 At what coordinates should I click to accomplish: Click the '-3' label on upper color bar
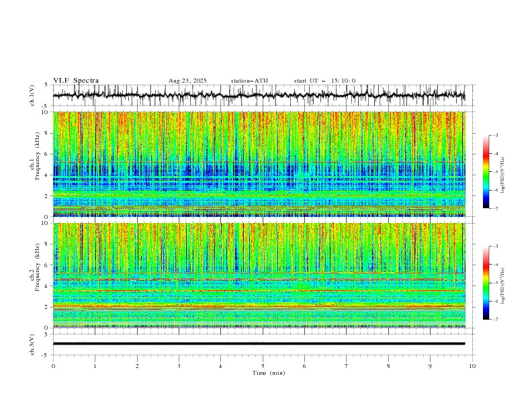(496, 135)
